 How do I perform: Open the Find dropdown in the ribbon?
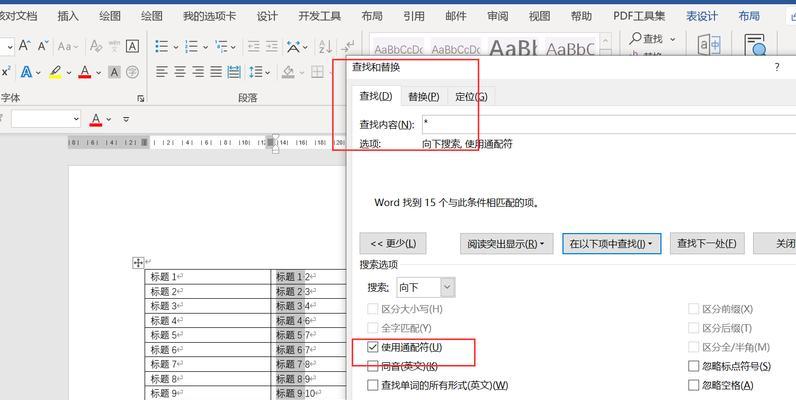673,39
